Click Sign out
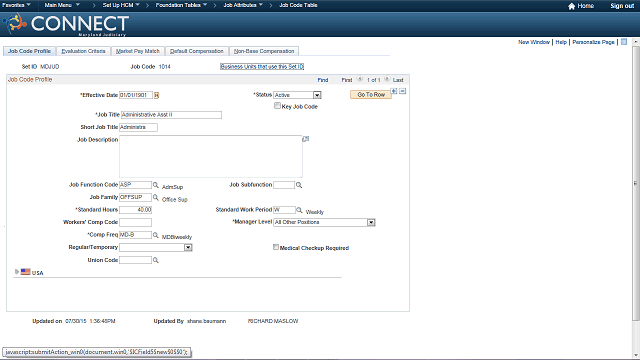 622,6
